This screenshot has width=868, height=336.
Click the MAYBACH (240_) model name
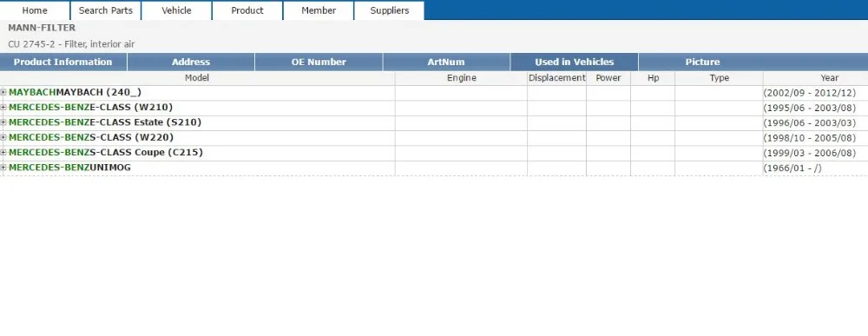click(75, 92)
